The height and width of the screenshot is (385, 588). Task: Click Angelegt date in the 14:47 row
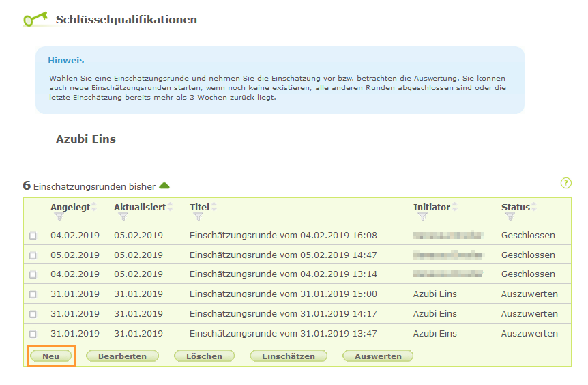point(75,255)
